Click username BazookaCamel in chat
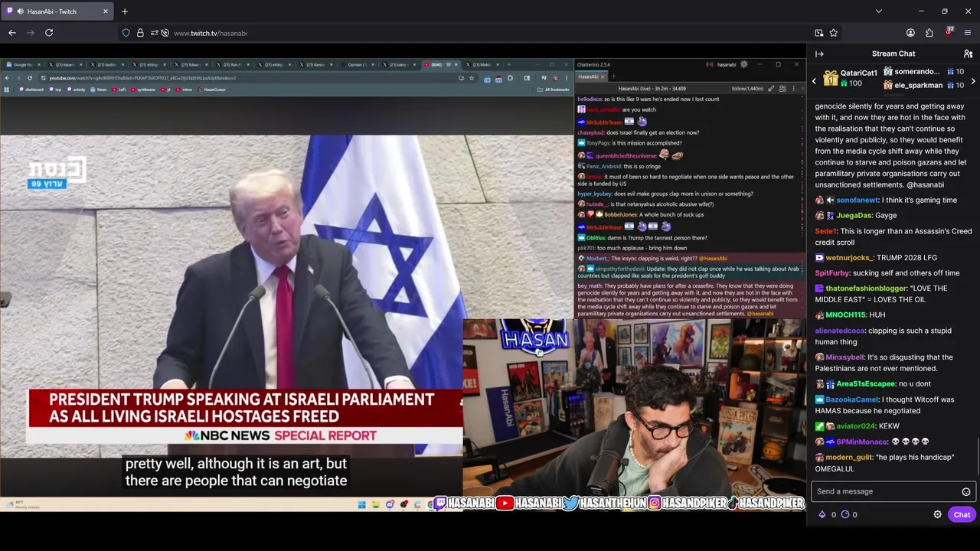 [851, 399]
